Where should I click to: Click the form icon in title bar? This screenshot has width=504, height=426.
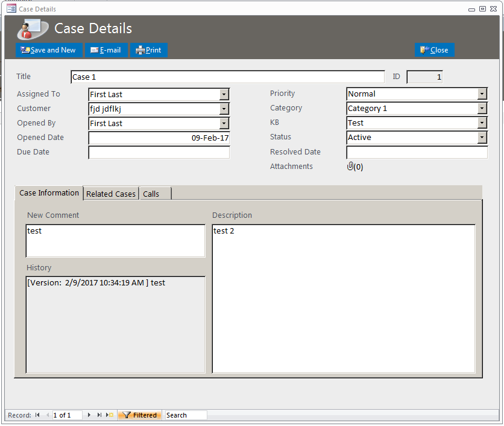coord(11,8)
